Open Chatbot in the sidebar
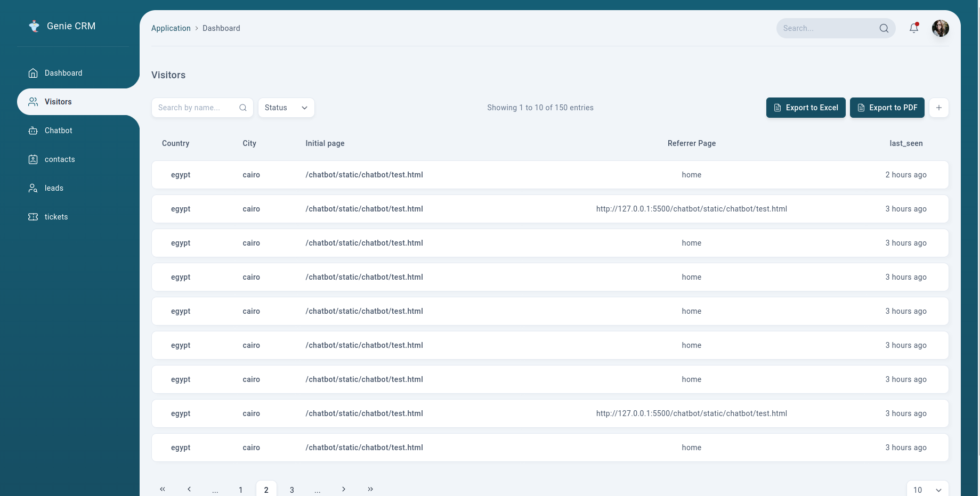Viewport: 980px width, 496px height. (58, 131)
